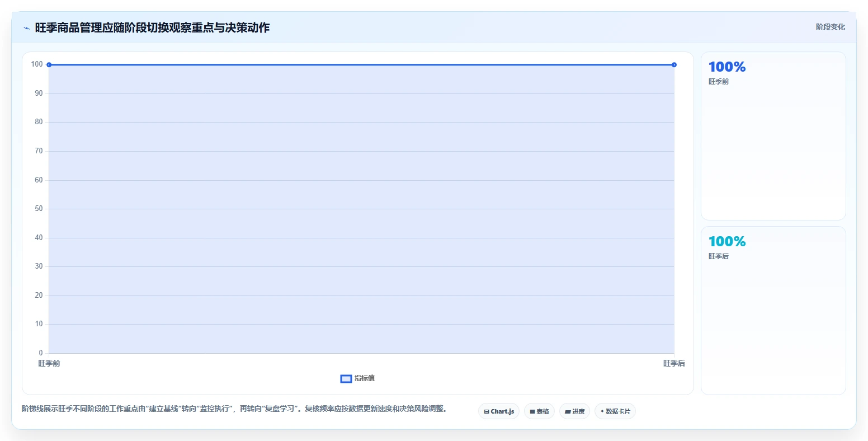Click the 阶段变化 label in header

[830, 27]
